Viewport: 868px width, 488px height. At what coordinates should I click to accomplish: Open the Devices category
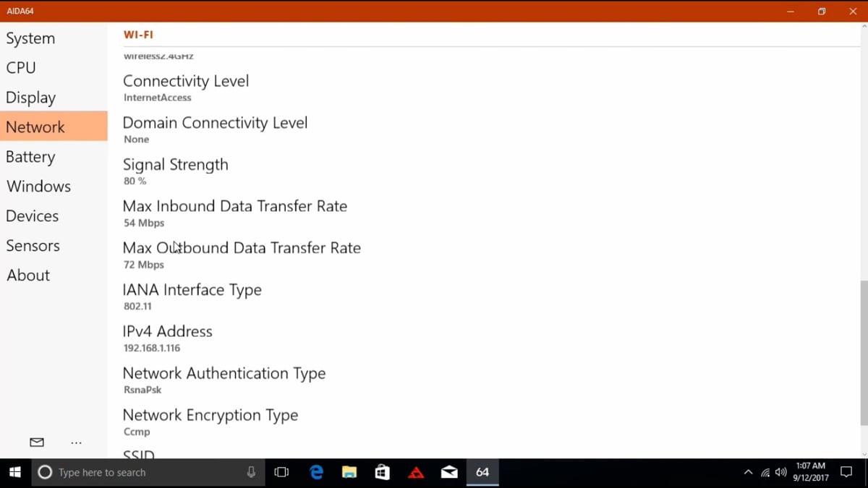click(x=33, y=216)
